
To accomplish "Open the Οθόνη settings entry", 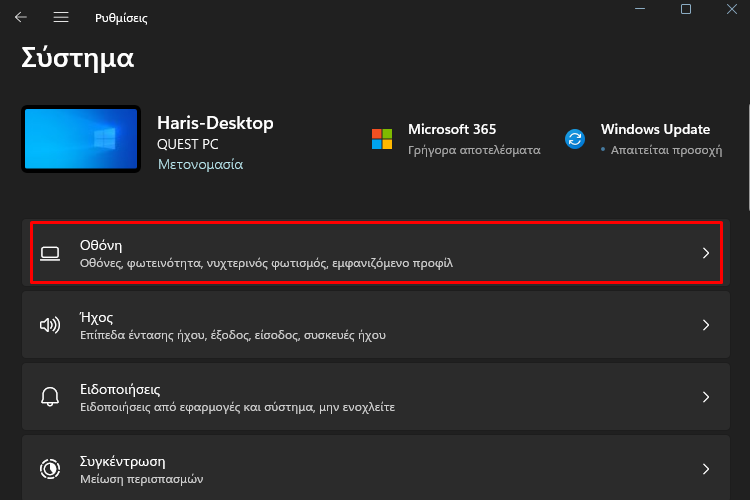I will click(x=376, y=253).
